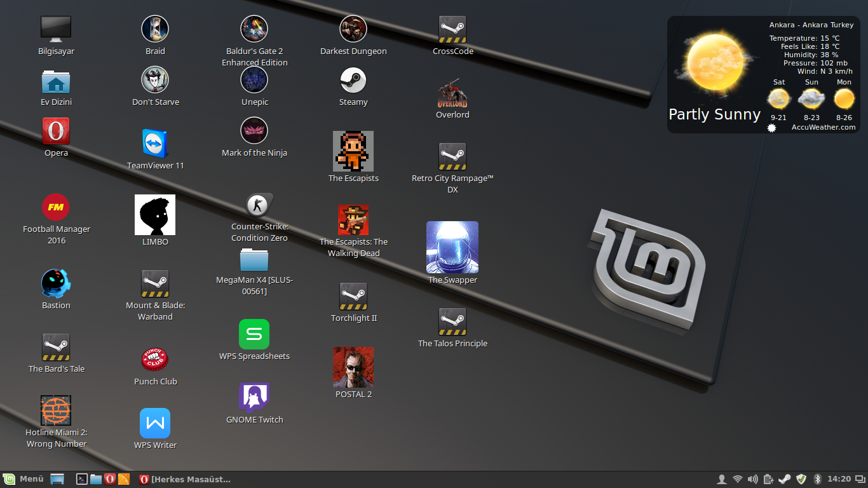Open The Swapper game
The image size is (868, 488).
452,247
